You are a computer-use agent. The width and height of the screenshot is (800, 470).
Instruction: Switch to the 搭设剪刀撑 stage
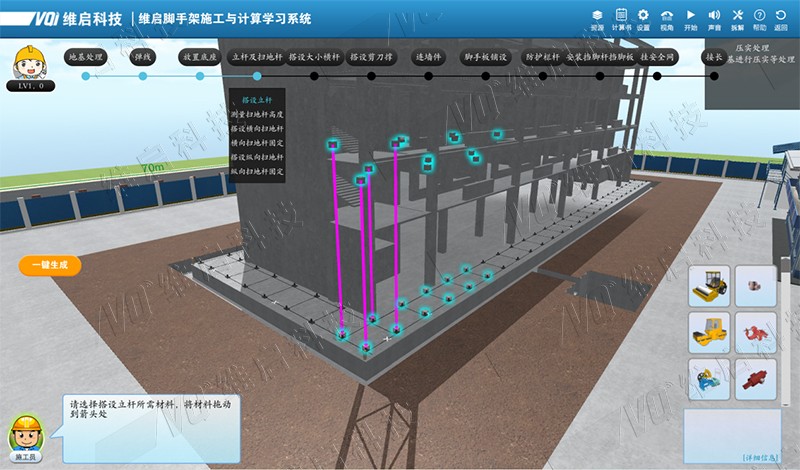coord(371,57)
